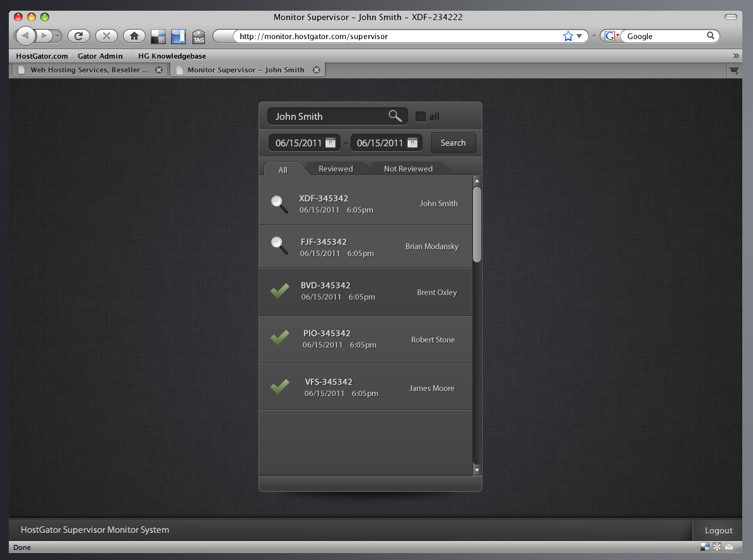Go to the Home page icon
The width and height of the screenshot is (753, 560).
[134, 35]
